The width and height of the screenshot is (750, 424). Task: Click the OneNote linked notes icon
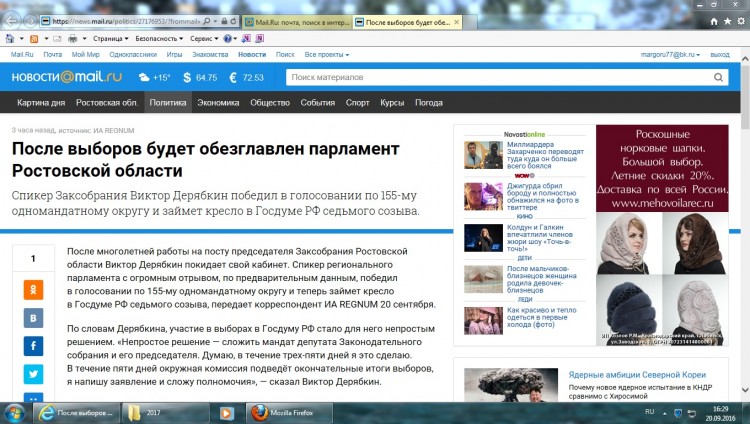(x=260, y=38)
